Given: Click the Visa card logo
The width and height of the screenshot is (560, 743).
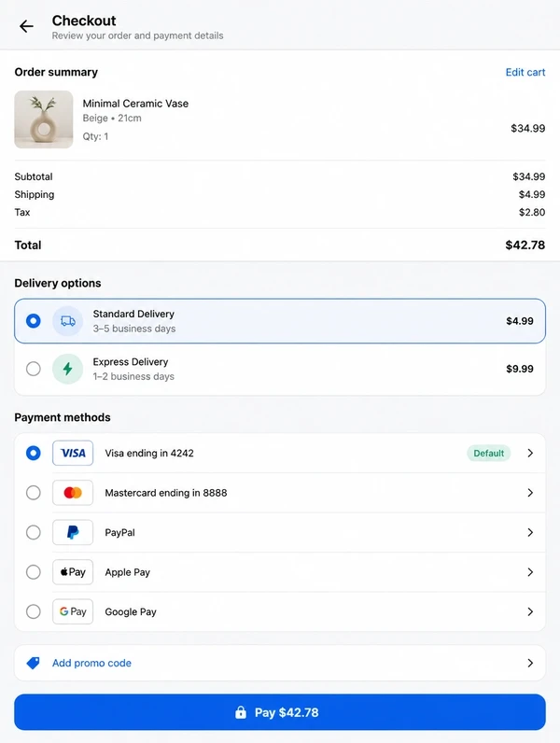Looking at the screenshot, I should pos(73,453).
